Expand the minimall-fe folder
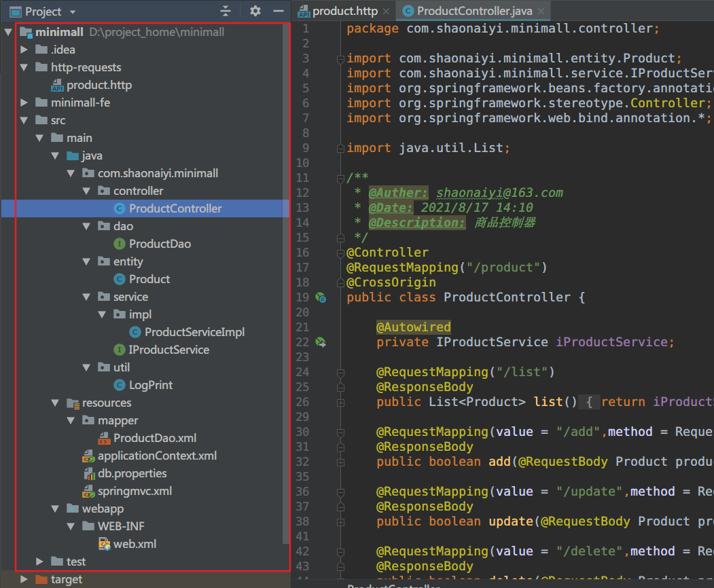Screen dimensions: 714x588 coord(24,103)
